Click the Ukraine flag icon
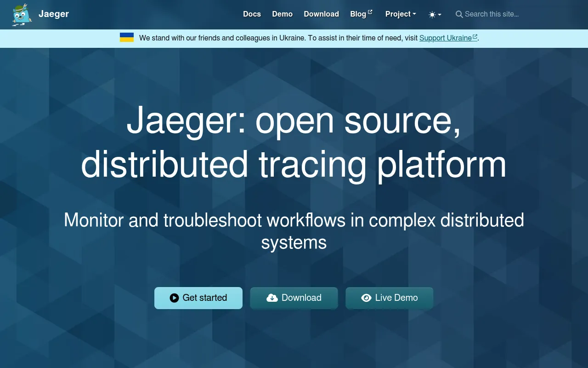This screenshot has height=368, width=588. tap(127, 38)
